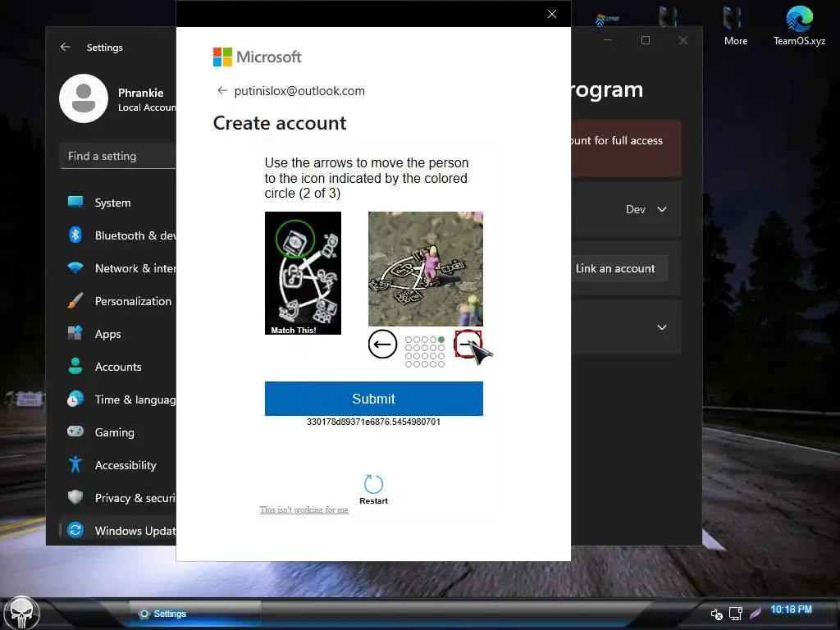Open Accessibility figure icon

click(75, 464)
